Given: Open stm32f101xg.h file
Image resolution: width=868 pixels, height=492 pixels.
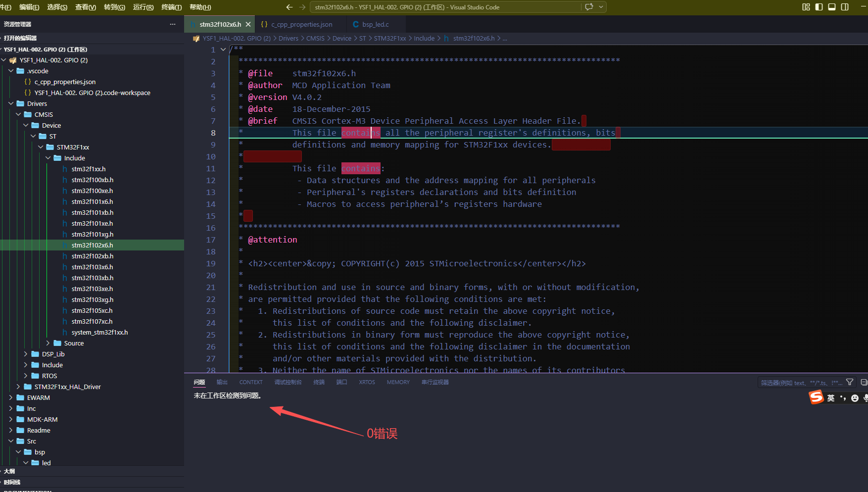Looking at the screenshot, I should point(92,234).
